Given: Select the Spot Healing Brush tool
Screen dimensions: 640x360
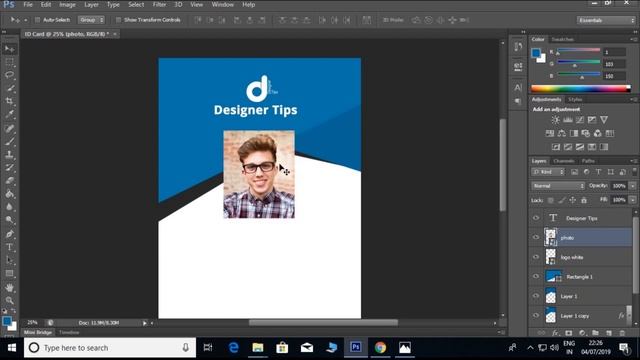Looking at the screenshot, I should (9, 129).
